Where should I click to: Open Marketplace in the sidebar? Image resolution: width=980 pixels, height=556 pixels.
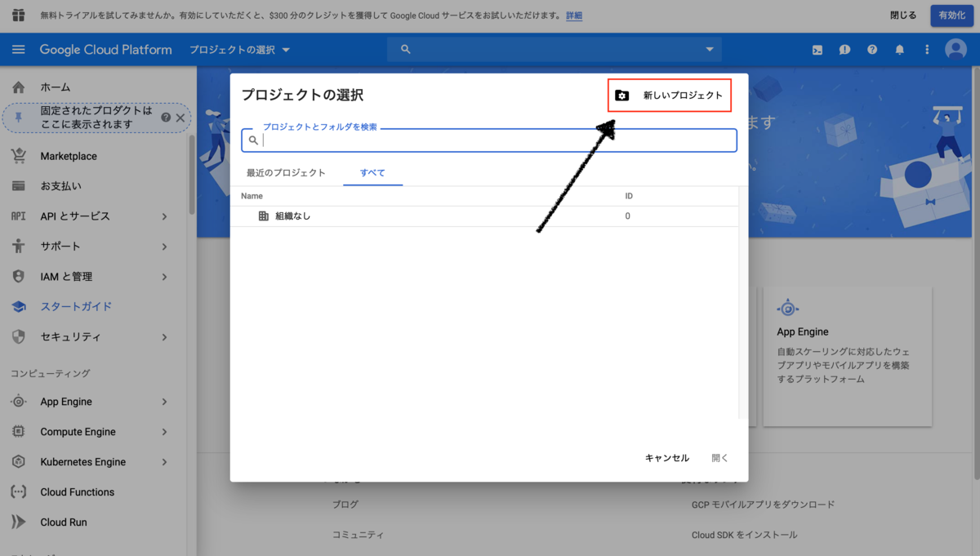point(69,156)
